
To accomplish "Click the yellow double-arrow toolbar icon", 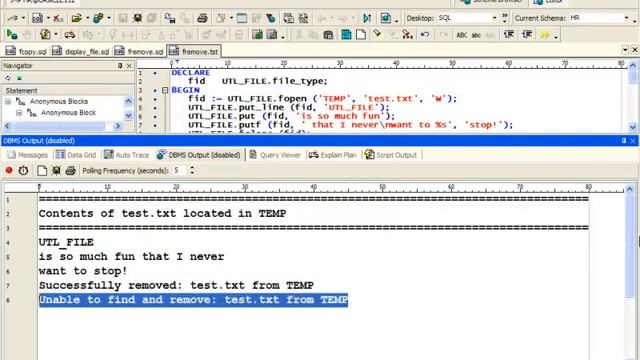I will 544,35.
